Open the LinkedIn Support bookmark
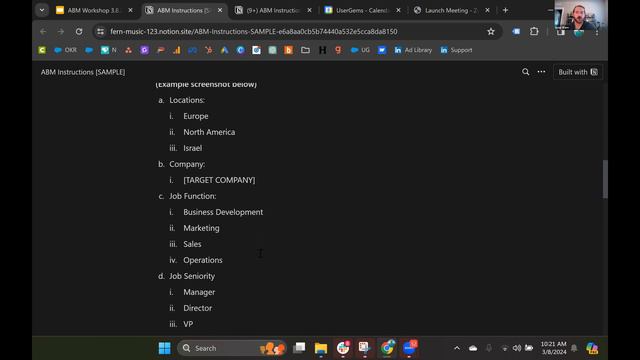This screenshot has width=640, height=360. tap(456, 50)
